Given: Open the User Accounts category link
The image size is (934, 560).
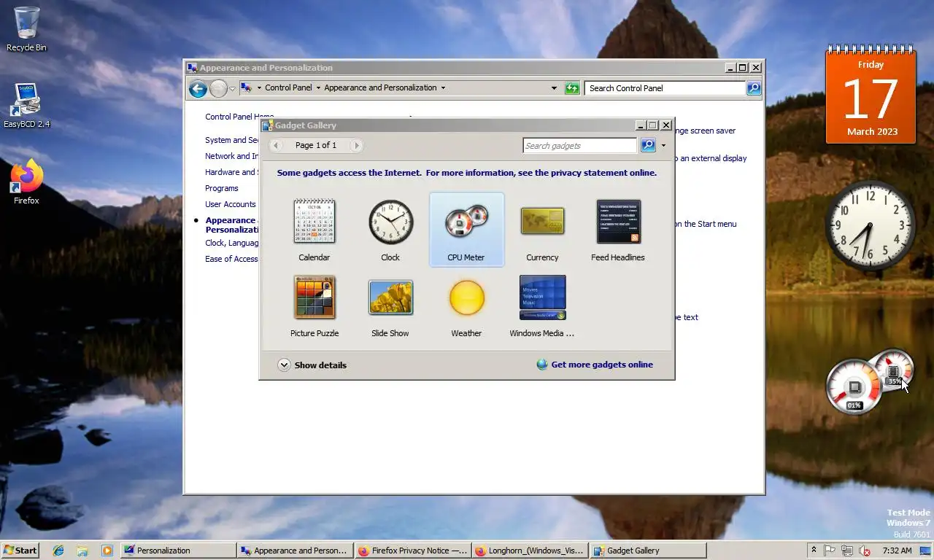Looking at the screenshot, I should [231, 204].
